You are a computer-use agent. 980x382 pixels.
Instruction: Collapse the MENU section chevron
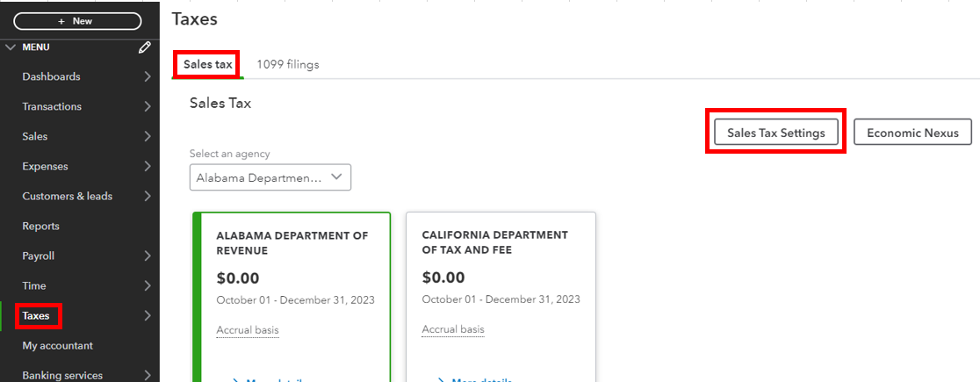coord(11,47)
